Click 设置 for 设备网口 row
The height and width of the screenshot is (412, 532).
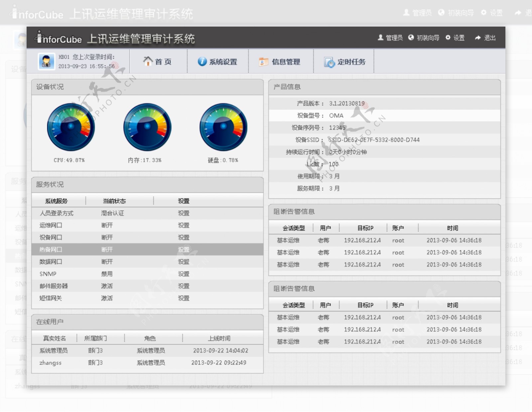click(x=184, y=238)
